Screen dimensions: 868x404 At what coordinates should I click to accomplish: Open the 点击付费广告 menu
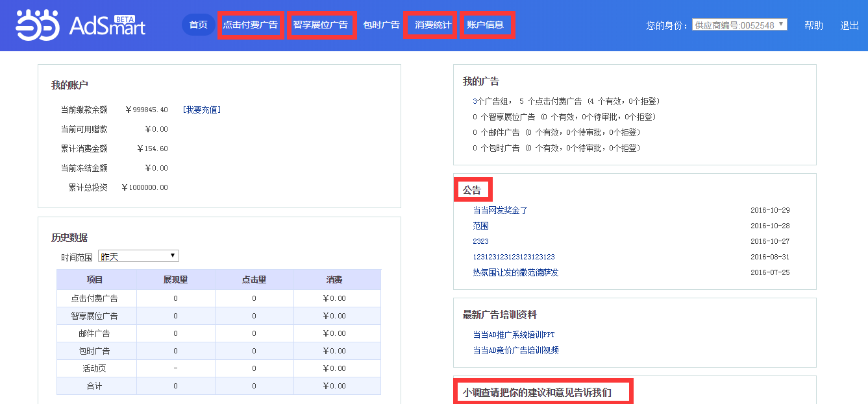[250, 25]
